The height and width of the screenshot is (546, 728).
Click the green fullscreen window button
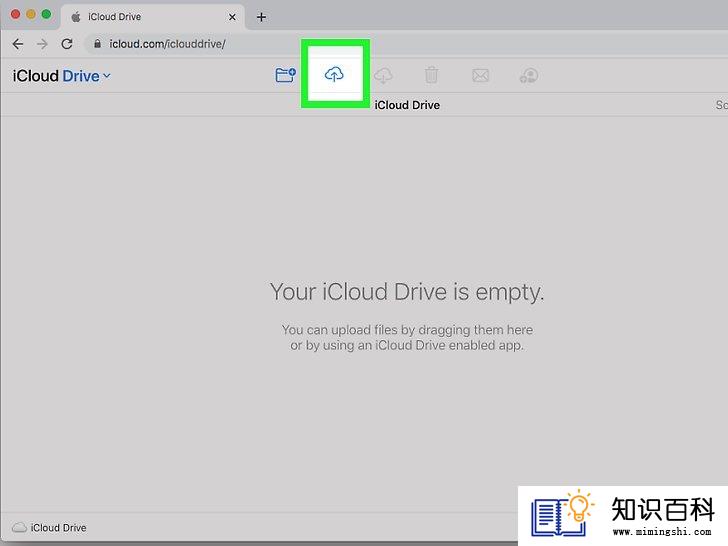coord(46,14)
